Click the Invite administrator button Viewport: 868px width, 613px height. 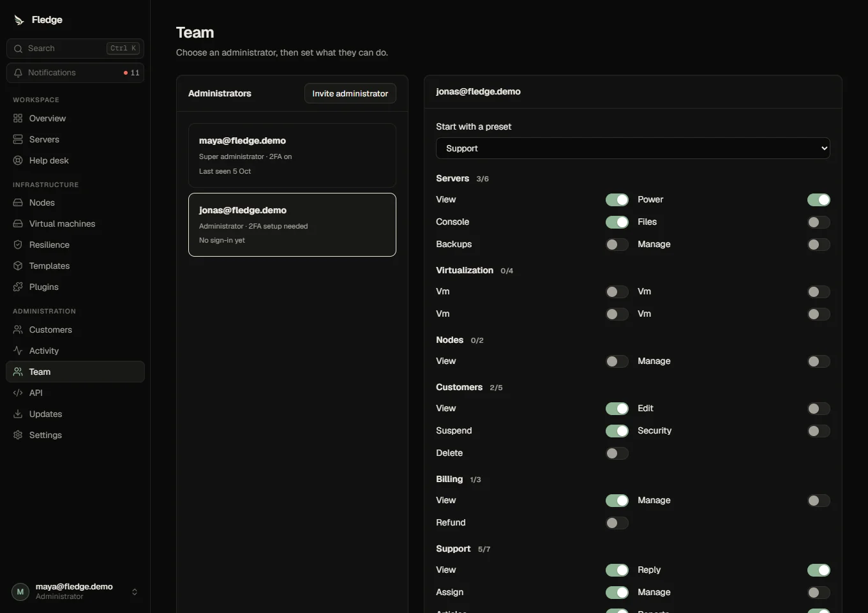coord(350,93)
